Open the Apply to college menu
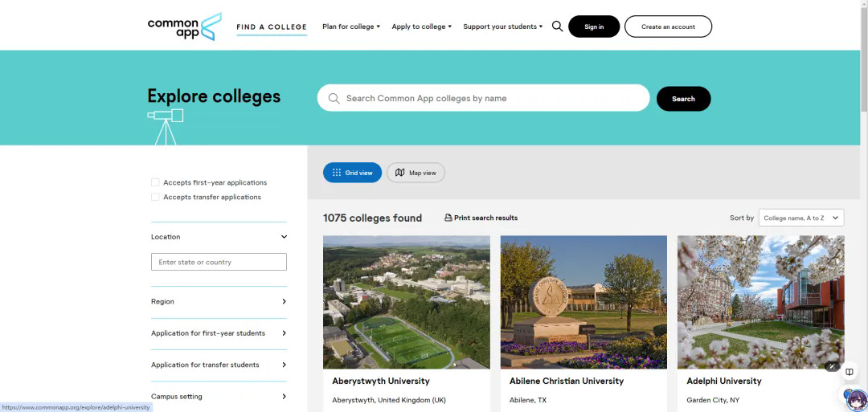The height and width of the screenshot is (412, 868). [421, 27]
